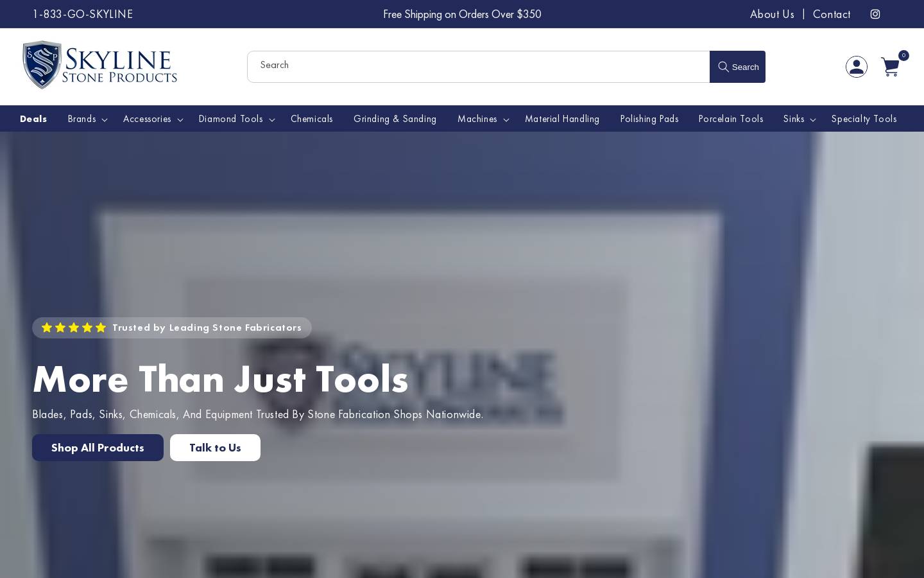The image size is (924, 578).
Task: Expand the Sinks dropdown menu
Action: point(800,119)
